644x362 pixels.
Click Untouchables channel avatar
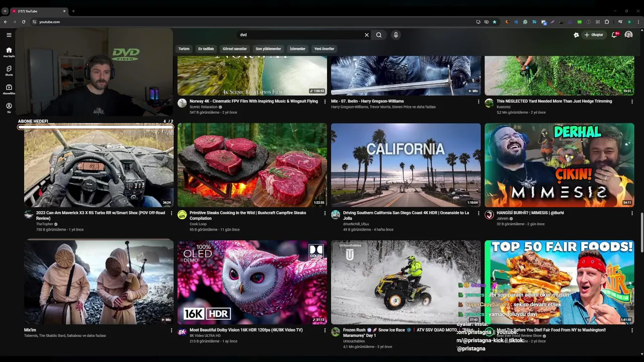[x=336, y=332]
